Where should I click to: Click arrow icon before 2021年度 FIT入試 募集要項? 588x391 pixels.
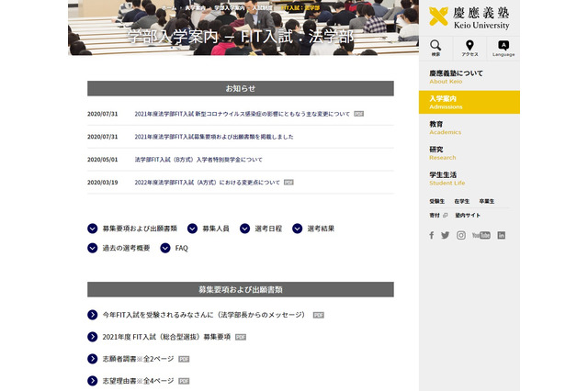pyautogui.click(x=92, y=337)
